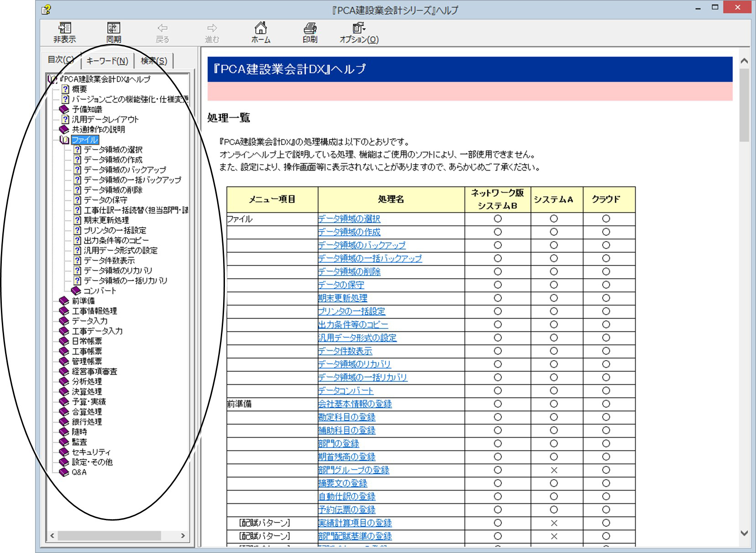Expand the 決算処理 tree node
Image resolution: width=756 pixels, height=553 pixels.
tap(64, 391)
